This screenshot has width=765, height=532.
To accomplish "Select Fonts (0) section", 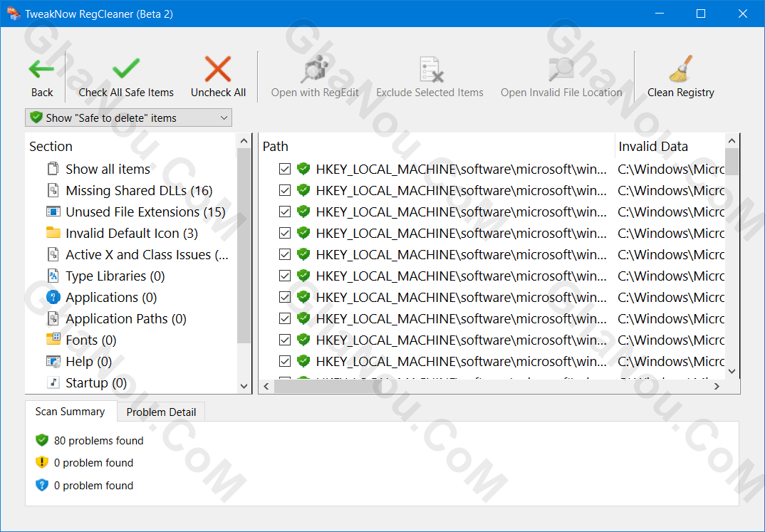I will coord(90,340).
